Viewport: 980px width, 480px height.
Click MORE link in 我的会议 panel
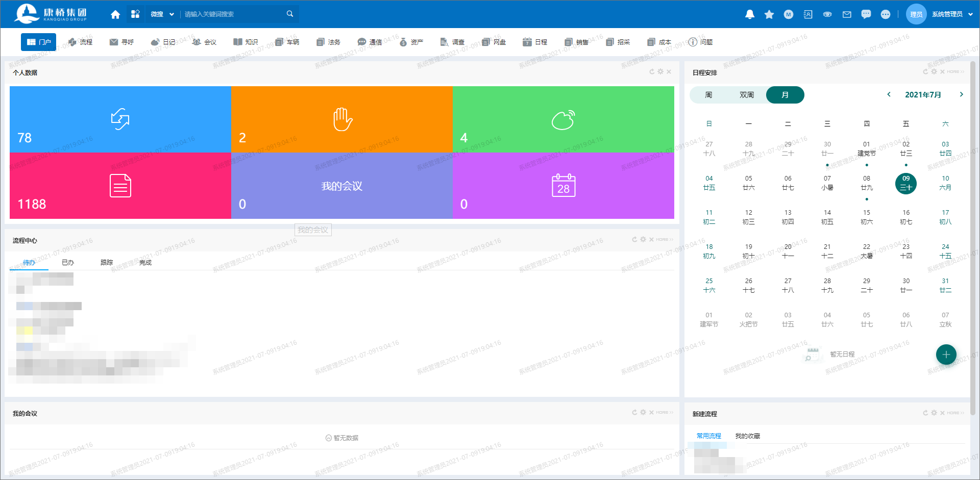point(665,412)
